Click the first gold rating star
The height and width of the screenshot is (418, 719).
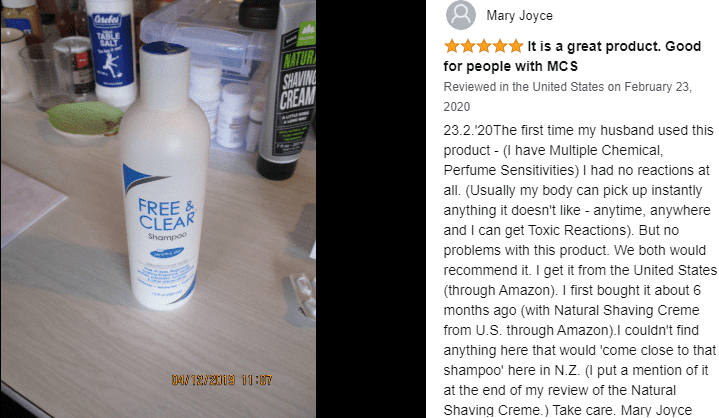click(452, 46)
